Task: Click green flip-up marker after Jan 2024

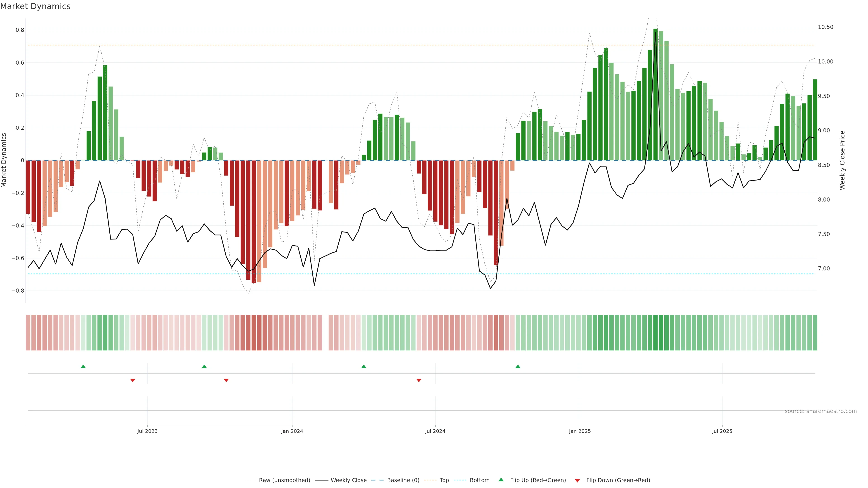Action: click(x=363, y=366)
